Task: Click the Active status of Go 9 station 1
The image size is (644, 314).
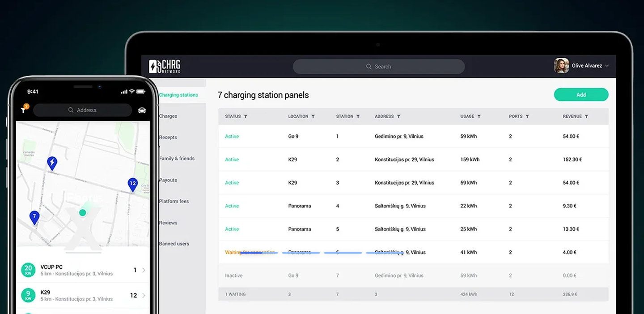Action: coord(232,137)
